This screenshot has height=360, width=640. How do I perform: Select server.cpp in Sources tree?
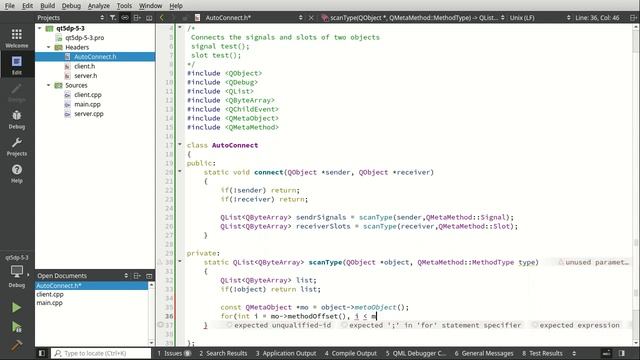coord(89,113)
